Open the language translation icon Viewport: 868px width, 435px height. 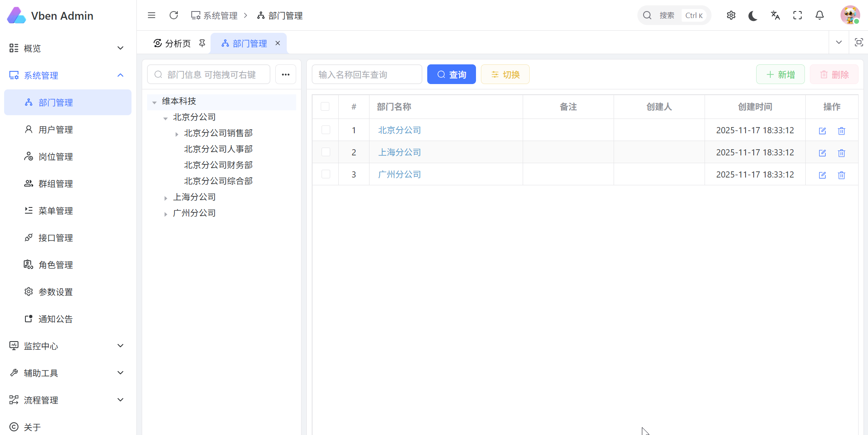775,16
